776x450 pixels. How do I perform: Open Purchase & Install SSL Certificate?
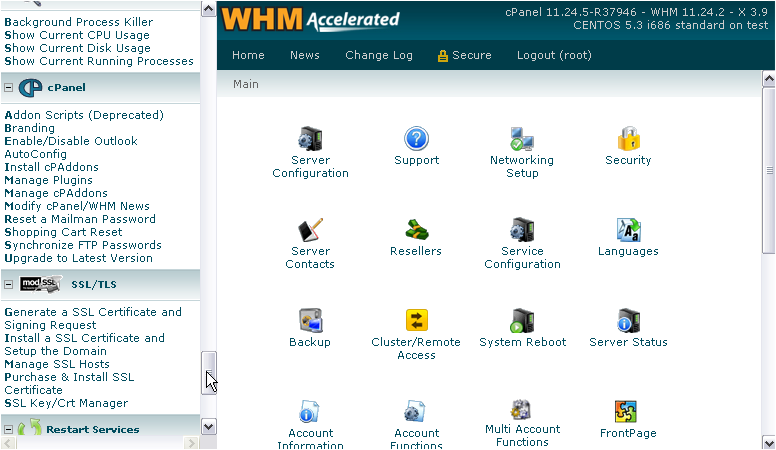tap(69, 384)
